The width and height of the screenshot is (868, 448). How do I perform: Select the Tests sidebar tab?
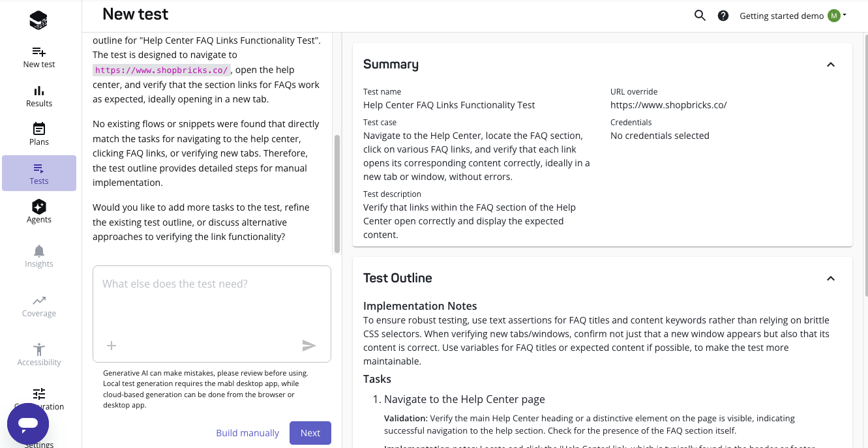[x=39, y=173]
